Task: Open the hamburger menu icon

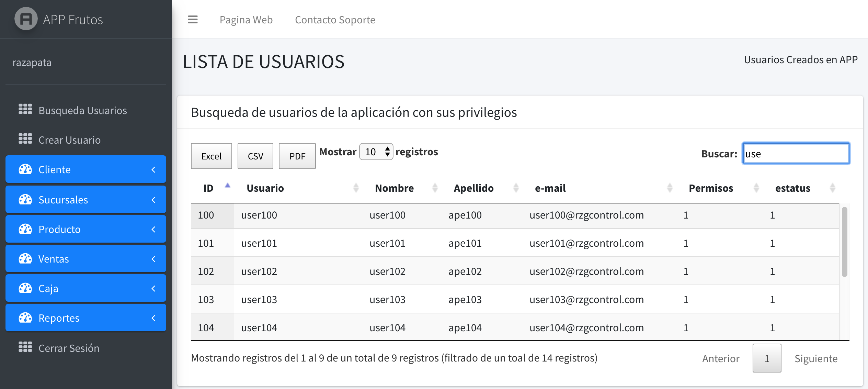Action: [x=193, y=20]
